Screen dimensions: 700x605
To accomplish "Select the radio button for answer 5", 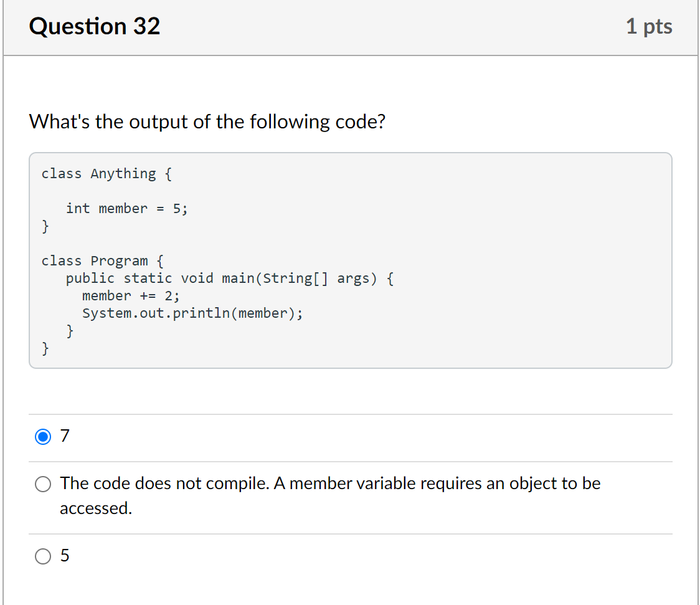I will pos(43,556).
